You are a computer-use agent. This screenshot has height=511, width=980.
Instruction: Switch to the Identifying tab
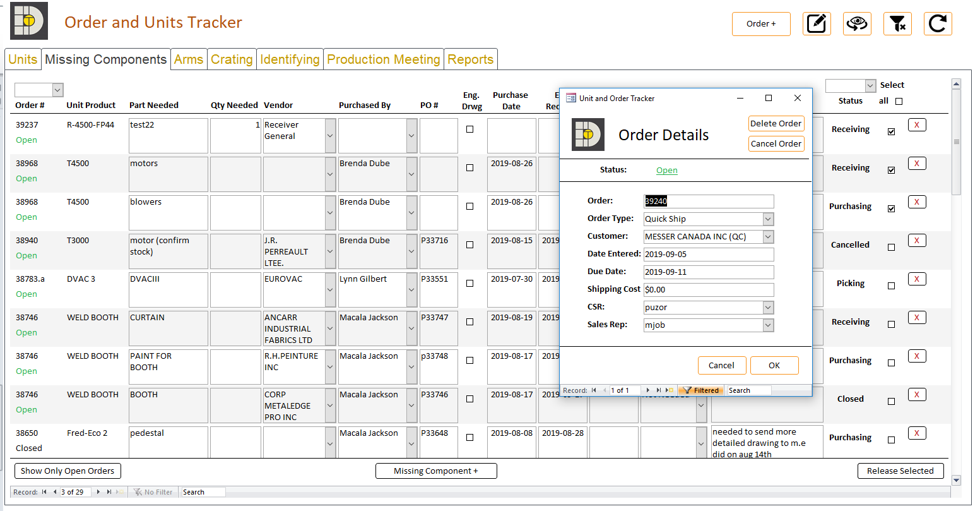[x=290, y=59]
